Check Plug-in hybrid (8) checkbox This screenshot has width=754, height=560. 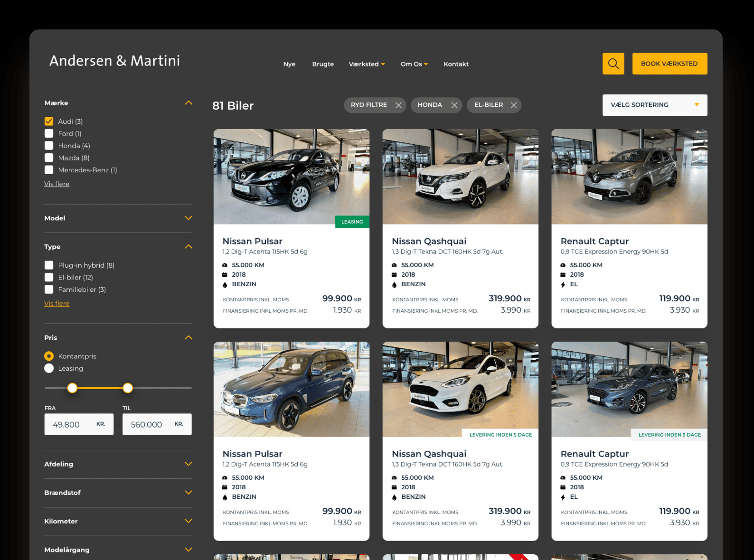click(x=49, y=265)
